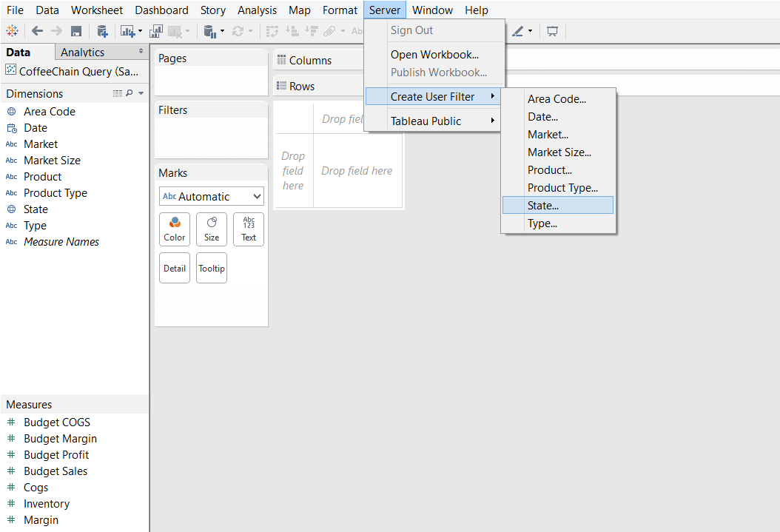780x532 pixels.
Task: Open the highlight pen dropdown arrow
Action: [531, 30]
